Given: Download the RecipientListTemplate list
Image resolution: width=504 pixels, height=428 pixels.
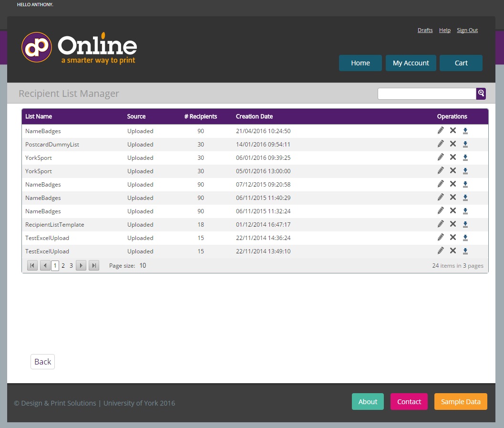Looking at the screenshot, I should pos(465,224).
